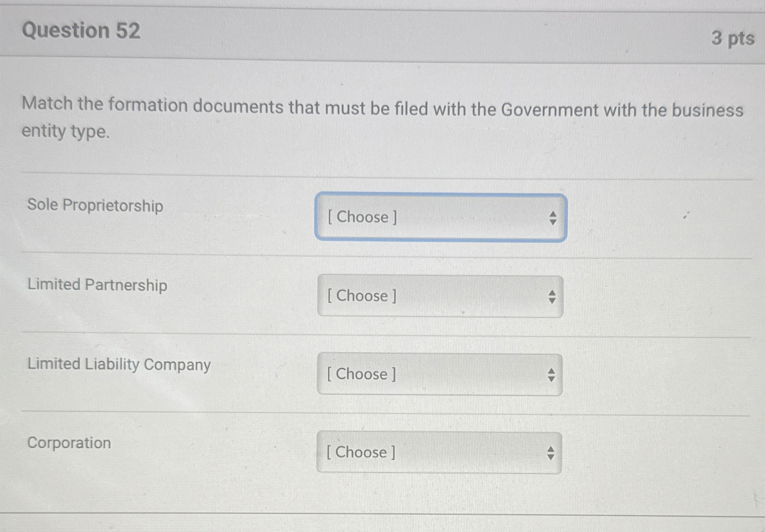
Task: Open the Limited Liability Company answer dropdown
Action: 439,374
